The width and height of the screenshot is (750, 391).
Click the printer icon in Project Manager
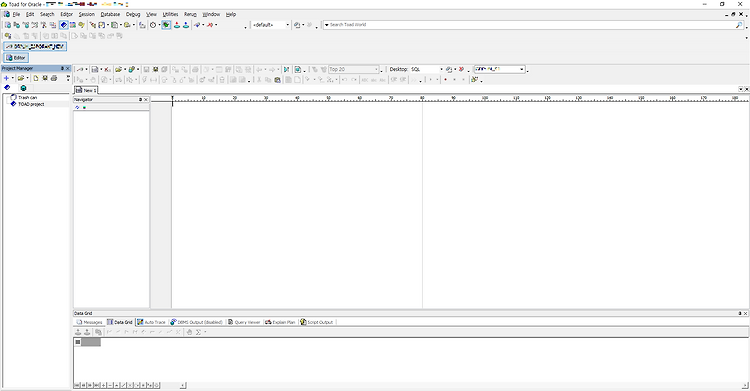tap(54, 78)
